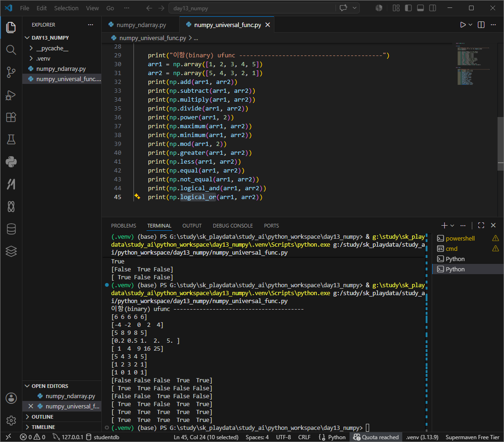
Task: Open the Explorer view in activity bar
Action: coord(11,28)
